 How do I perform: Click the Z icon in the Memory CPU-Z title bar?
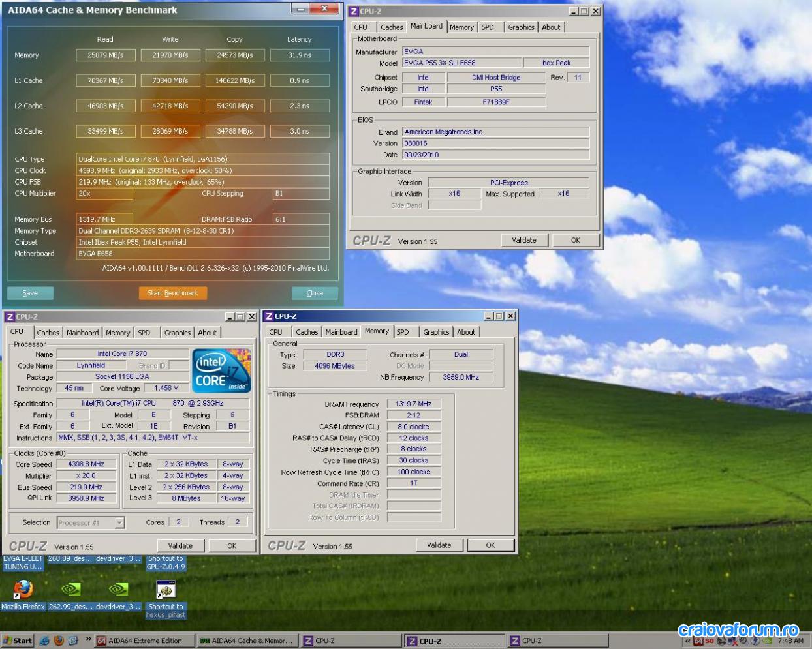point(268,316)
